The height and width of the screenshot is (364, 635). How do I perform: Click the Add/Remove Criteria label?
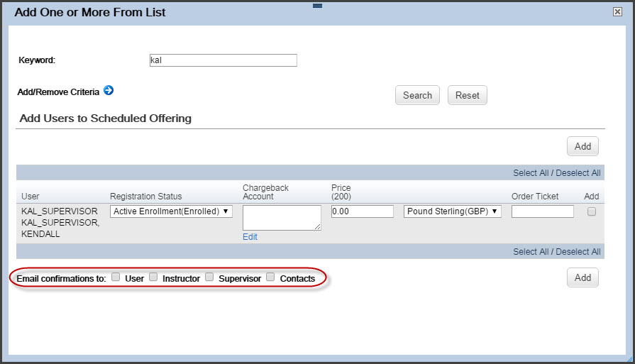click(x=58, y=92)
